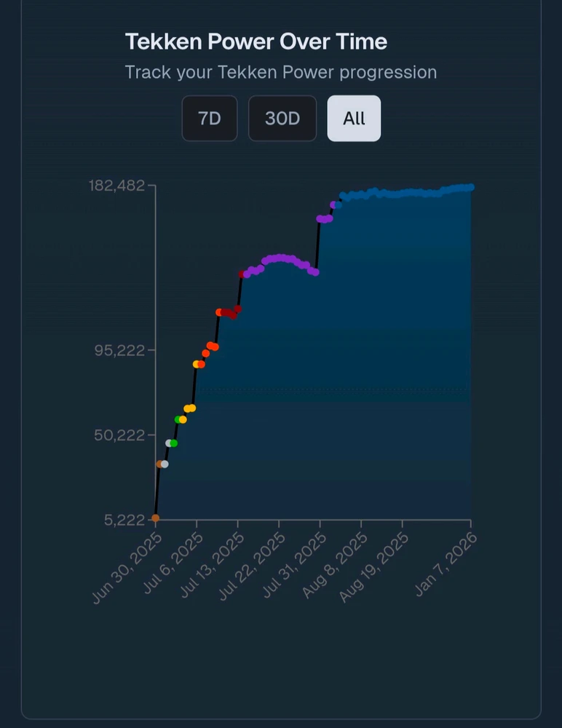Click the lowest gray data point beside brown
562x728 pixels.
pyautogui.click(x=165, y=464)
